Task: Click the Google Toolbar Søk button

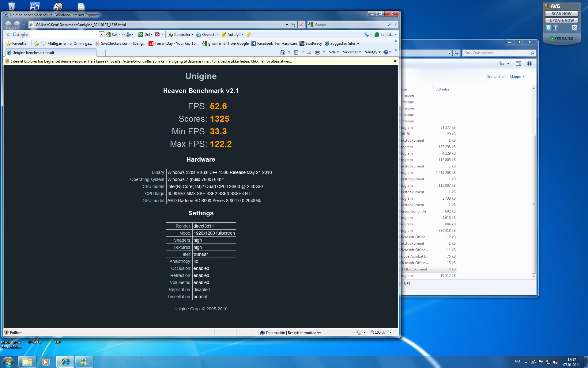Action: click(113, 35)
